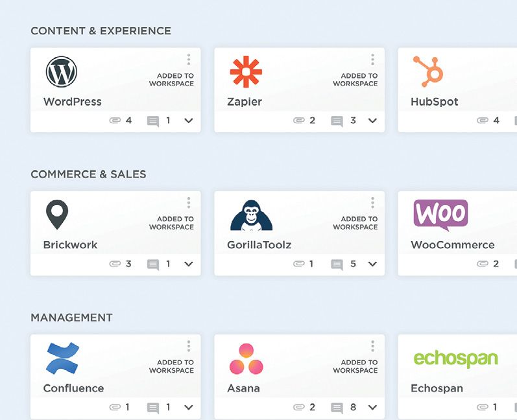Open the WordPress card options menu

(189, 60)
